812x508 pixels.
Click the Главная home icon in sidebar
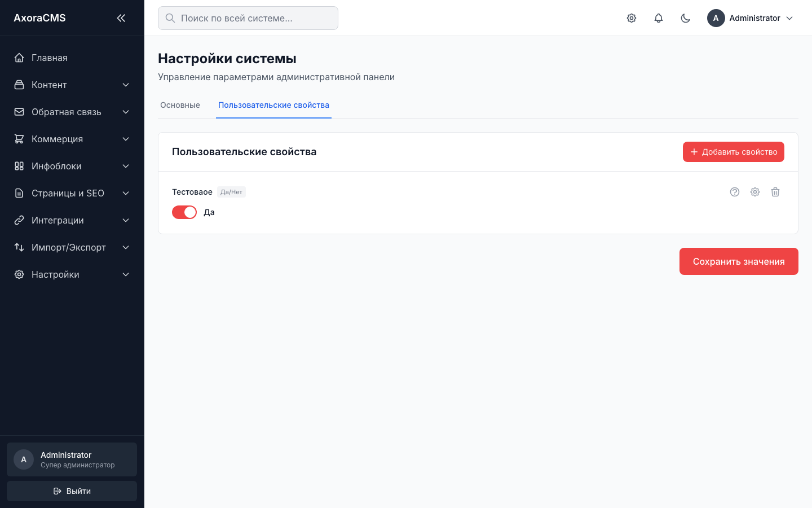pos(19,58)
